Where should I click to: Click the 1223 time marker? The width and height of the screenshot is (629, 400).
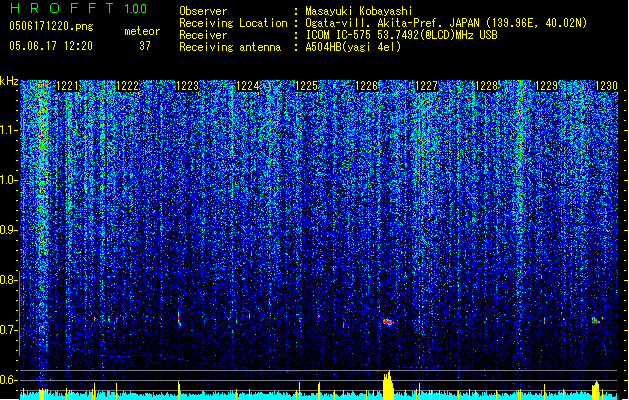tap(187, 86)
